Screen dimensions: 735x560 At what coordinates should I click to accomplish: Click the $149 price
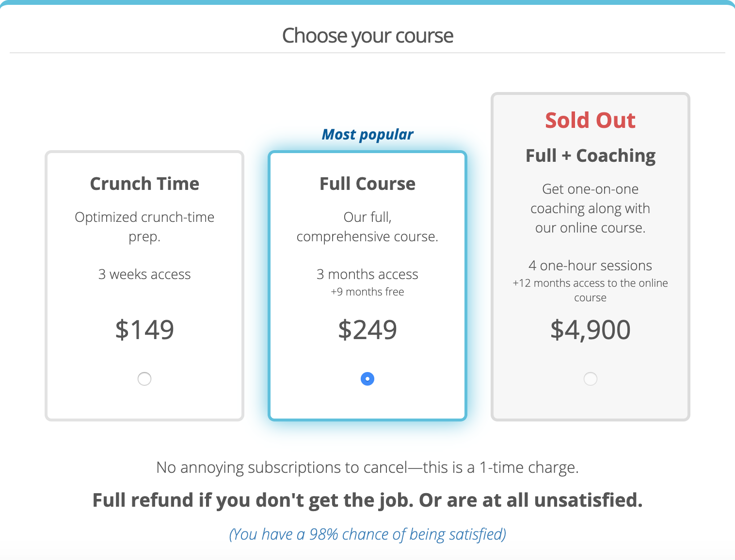(144, 330)
